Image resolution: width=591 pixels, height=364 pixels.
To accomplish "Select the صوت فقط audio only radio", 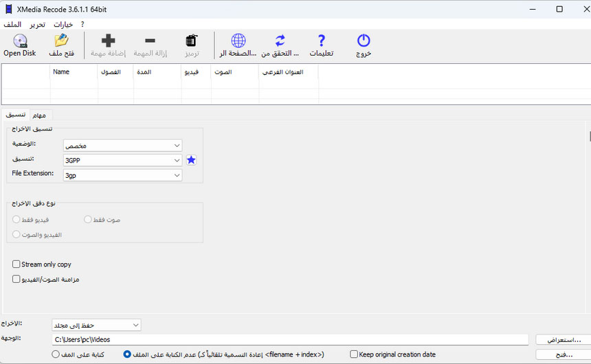I will (x=88, y=219).
